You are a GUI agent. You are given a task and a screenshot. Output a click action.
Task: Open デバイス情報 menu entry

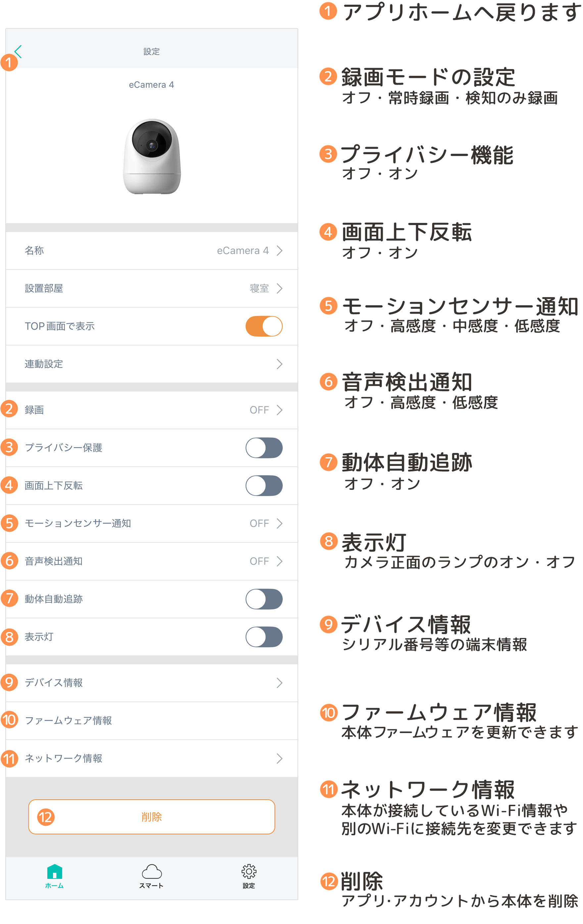(152, 683)
